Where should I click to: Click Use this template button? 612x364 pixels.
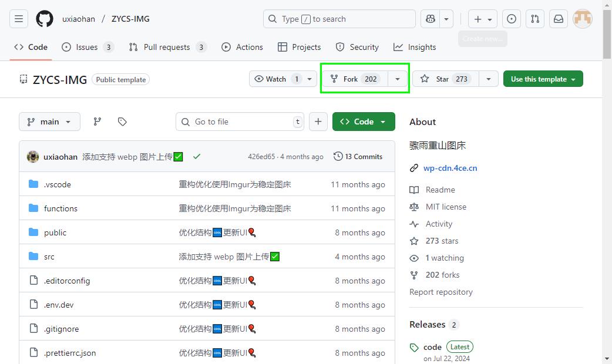point(543,79)
